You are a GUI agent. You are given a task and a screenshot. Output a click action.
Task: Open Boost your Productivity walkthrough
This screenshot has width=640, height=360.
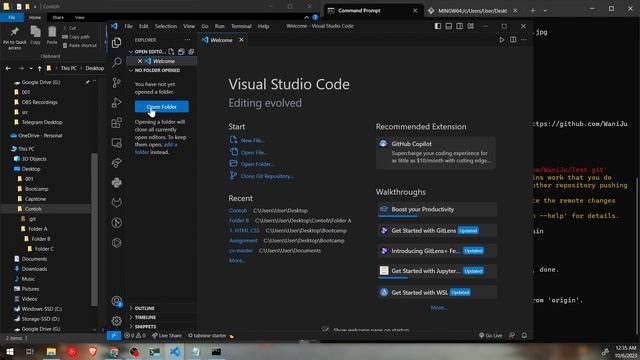[x=437, y=209]
